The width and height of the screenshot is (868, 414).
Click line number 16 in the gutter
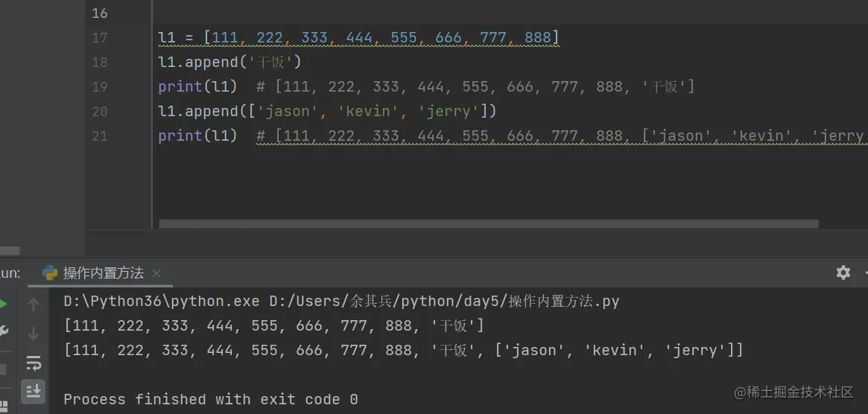coord(100,13)
